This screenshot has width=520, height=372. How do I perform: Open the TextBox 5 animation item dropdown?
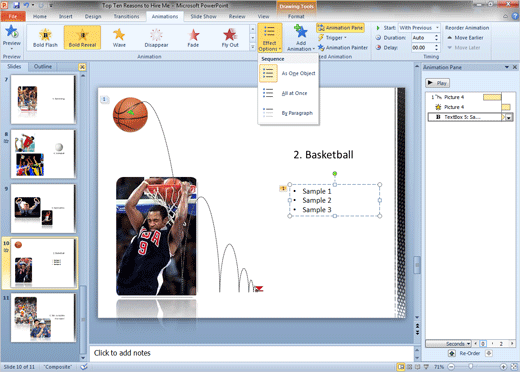point(509,117)
